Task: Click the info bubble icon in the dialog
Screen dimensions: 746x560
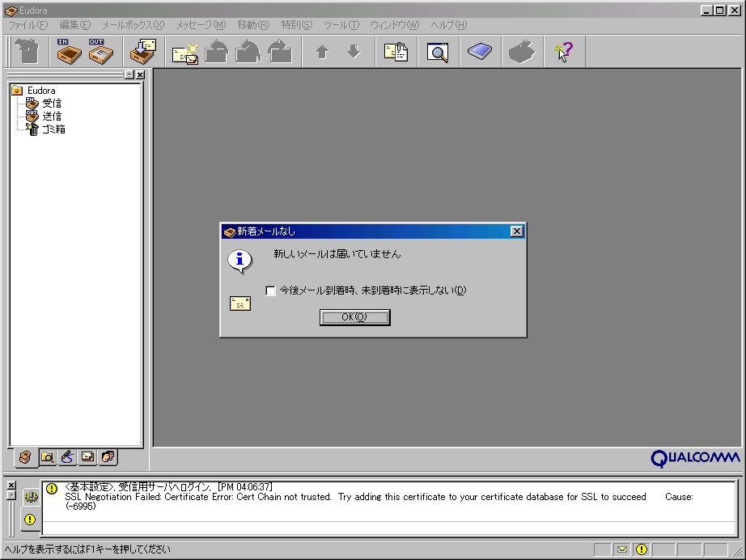Action: (x=239, y=261)
